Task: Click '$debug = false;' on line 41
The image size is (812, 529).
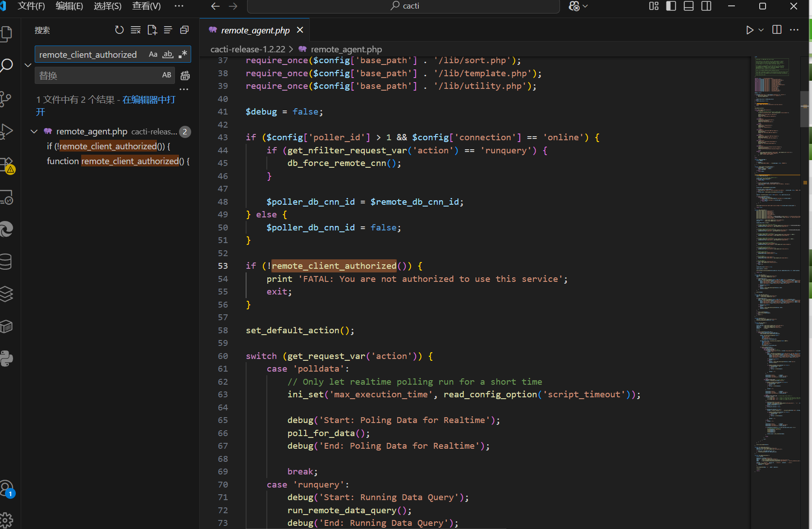Action: (x=284, y=111)
